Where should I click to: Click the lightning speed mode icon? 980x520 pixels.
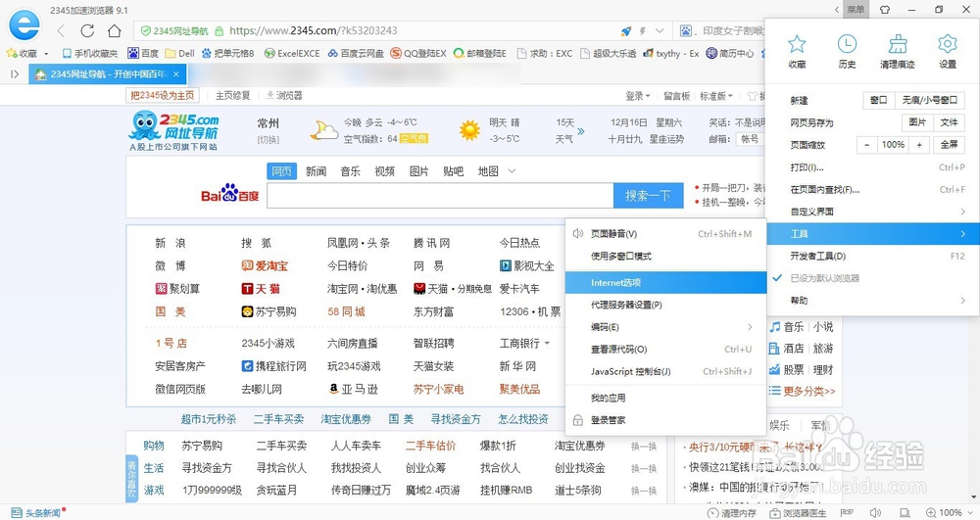642,30
